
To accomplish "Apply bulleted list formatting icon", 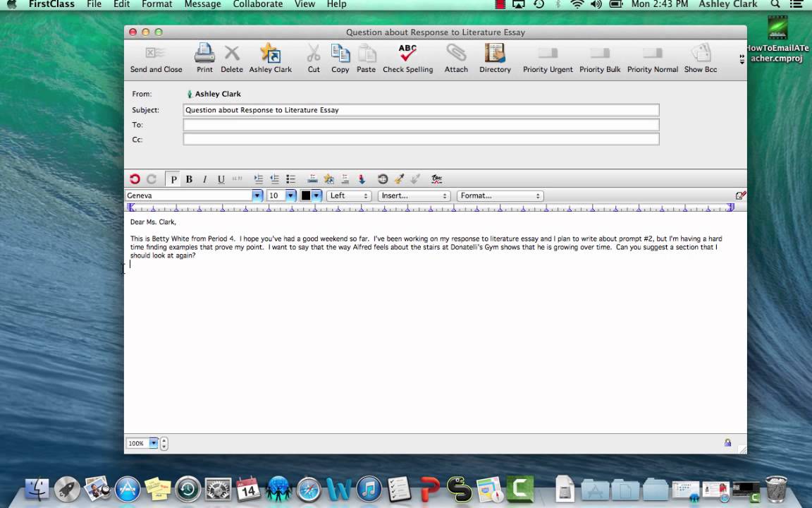I will pyautogui.click(x=290, y=179).
